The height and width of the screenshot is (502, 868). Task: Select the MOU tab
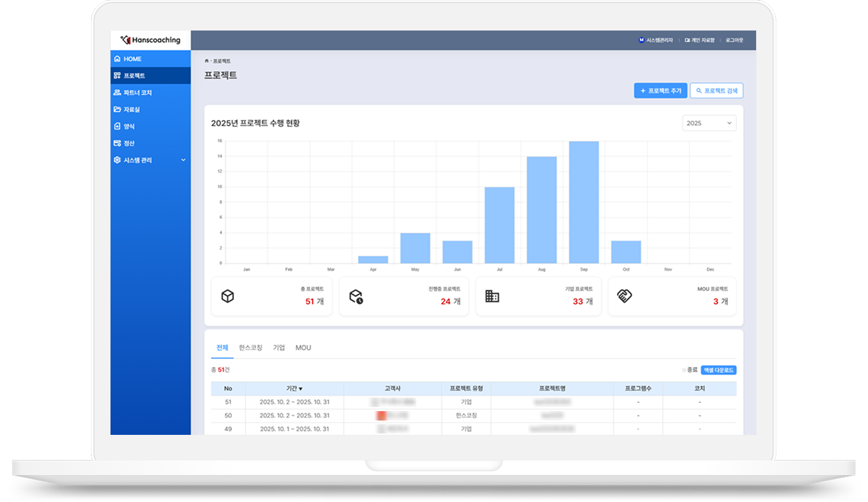click(303, 347)
